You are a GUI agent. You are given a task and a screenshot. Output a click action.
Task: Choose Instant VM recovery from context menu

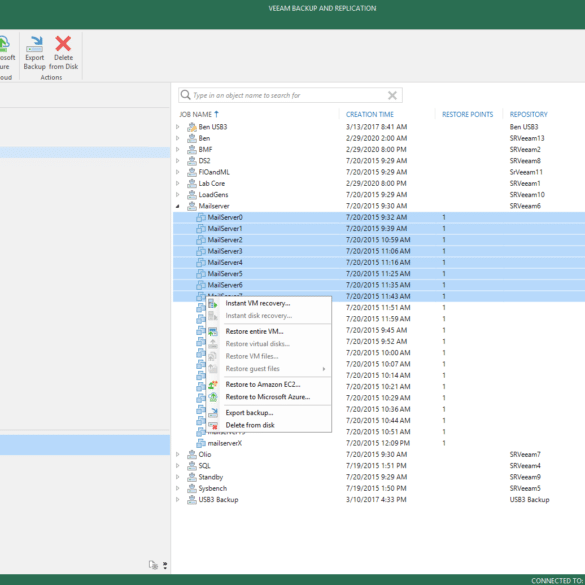coord(269,303)
